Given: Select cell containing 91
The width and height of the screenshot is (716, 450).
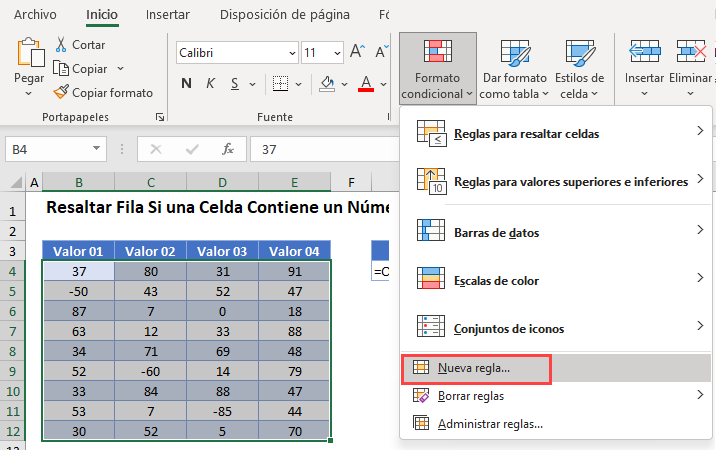Looking at the screenshot, I should tap(294, 271).
